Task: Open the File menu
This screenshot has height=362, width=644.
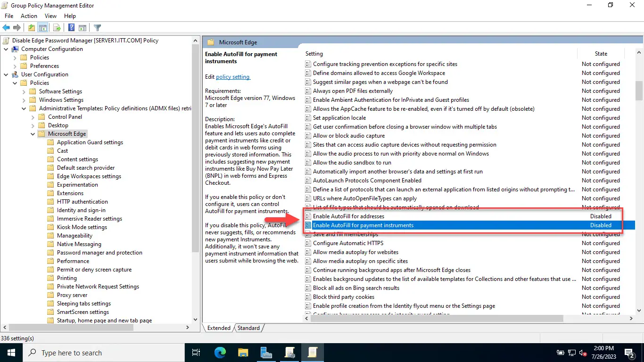Action: coord(9,16)
